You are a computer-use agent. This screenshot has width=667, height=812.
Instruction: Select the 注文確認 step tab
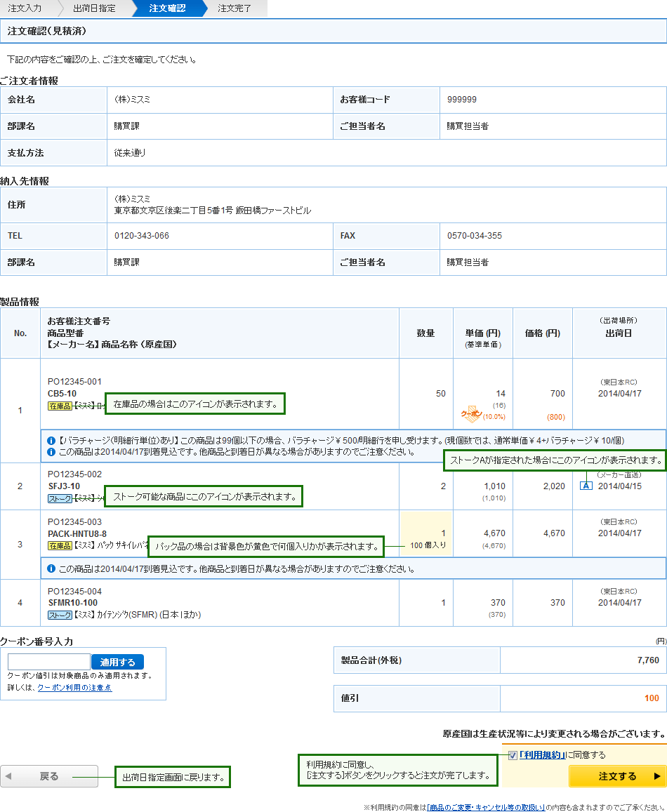tap(167, 8)
